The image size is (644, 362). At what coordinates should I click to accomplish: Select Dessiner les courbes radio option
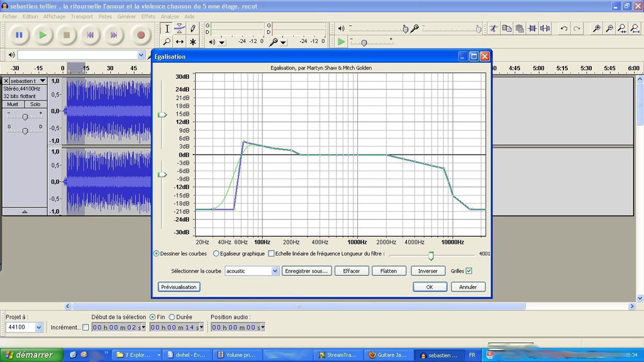157,254
